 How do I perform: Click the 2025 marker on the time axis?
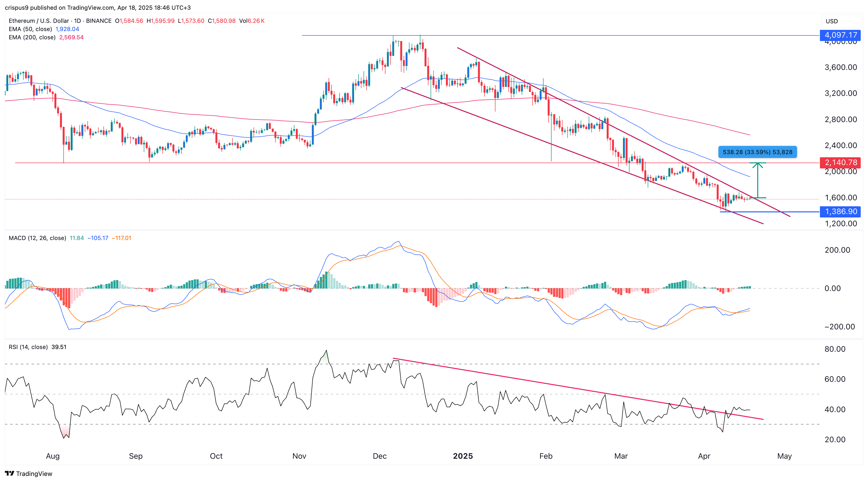click(463, 456)
